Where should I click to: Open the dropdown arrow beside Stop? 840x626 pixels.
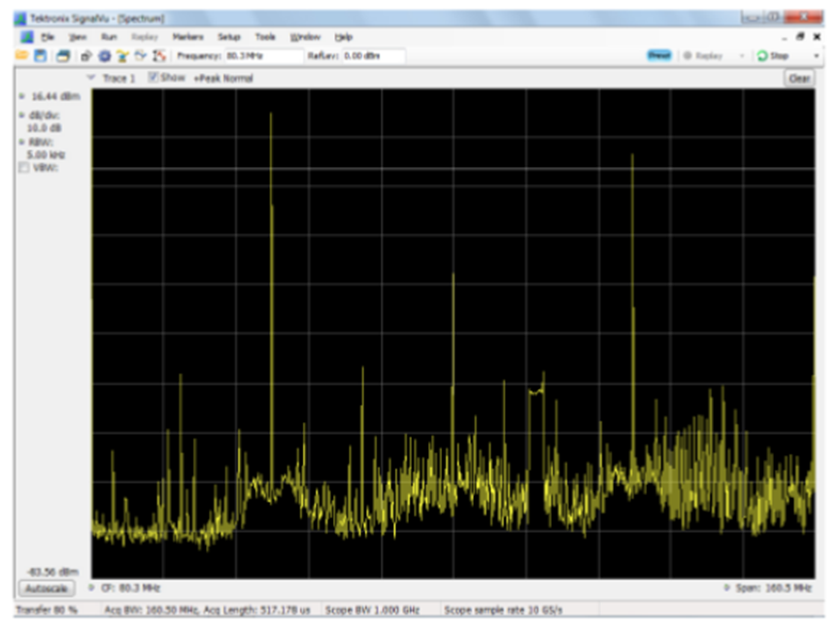point(814,56)
